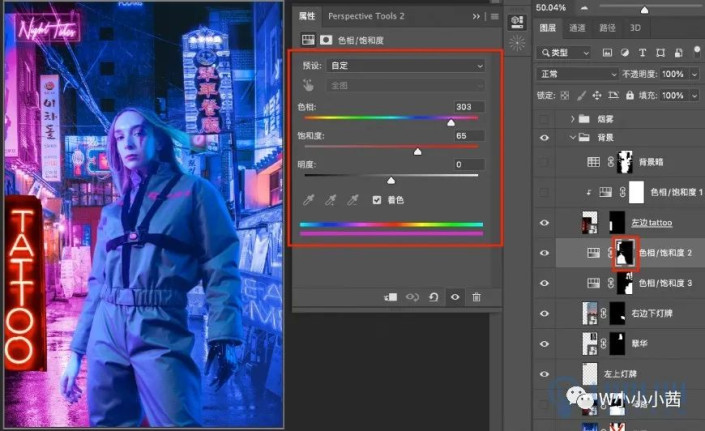Open the Properties panel menu icon
Screen dimensions: 705x431
coord(495,17)
